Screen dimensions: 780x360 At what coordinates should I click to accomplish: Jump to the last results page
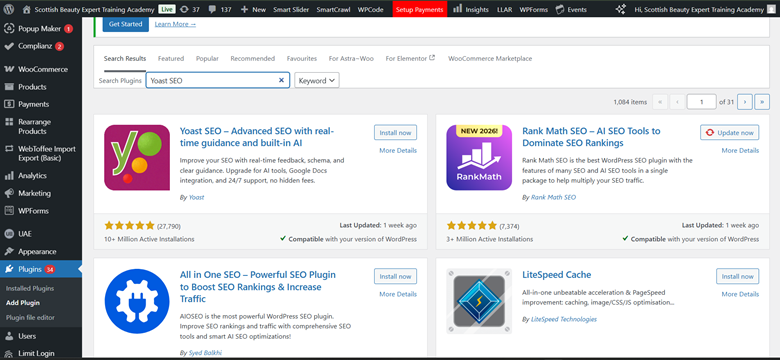click(x=762, y=101)
